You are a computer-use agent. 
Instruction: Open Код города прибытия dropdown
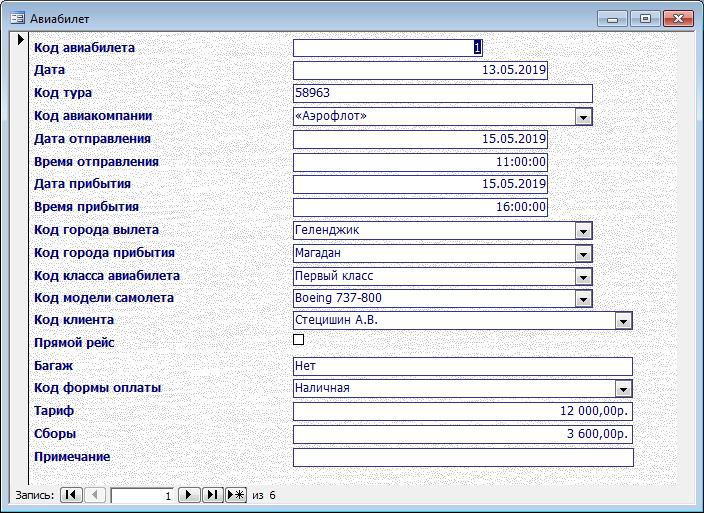tap(583, 254)
